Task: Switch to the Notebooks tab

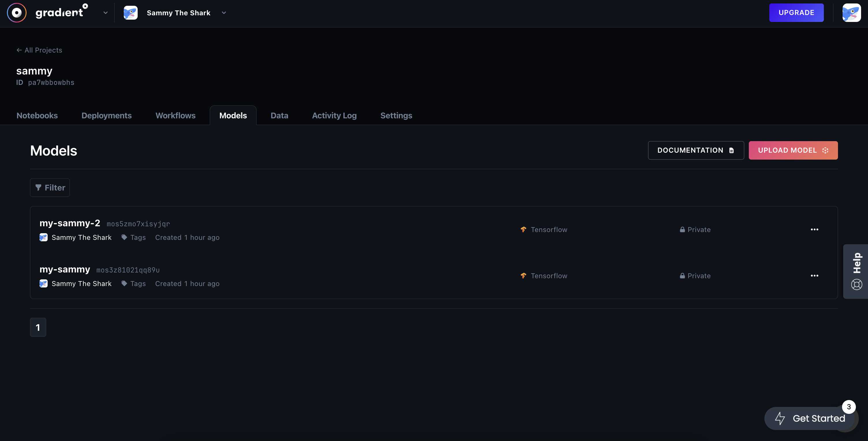Action: click(37, 115)
